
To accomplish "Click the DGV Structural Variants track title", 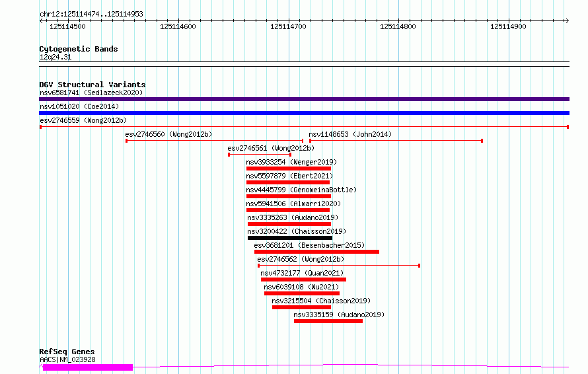I will click(92, 85).
